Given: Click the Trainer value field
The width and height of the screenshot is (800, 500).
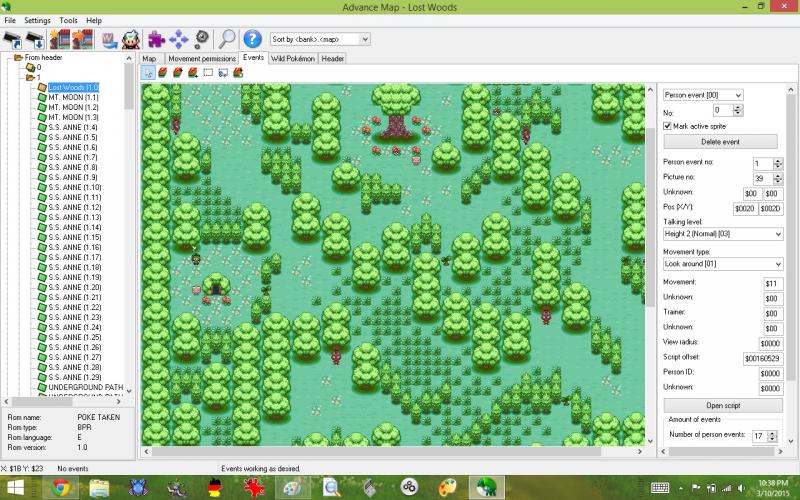Looking at the screenshot, I should pyautogui.click(x=773, y=313).
